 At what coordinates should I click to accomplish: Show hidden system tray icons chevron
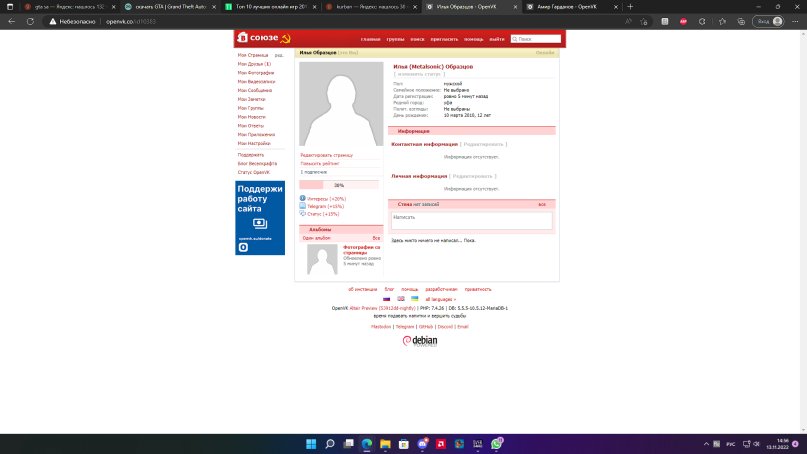(x=706, y=444)
